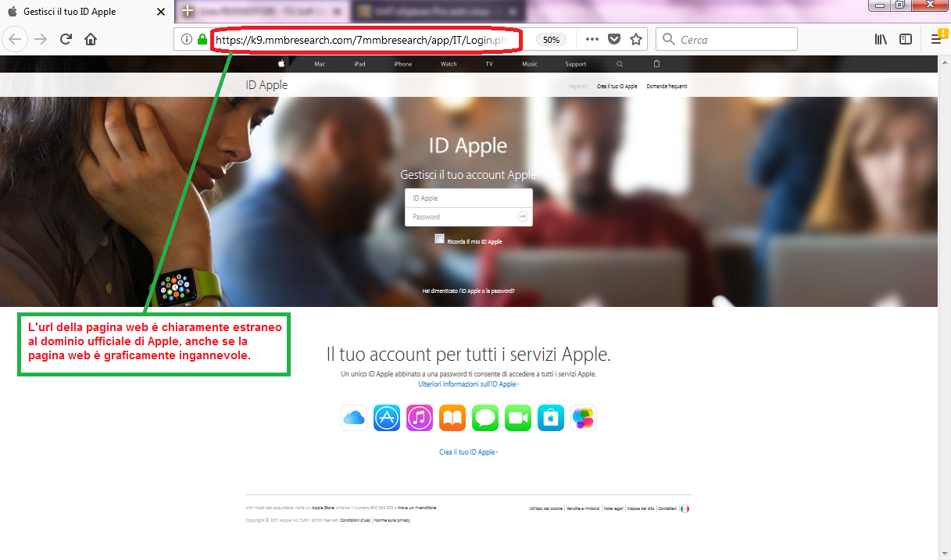Screen dimensions: 951x560
Task: Click the 'Cerca' browser search box
Action: 727,40
